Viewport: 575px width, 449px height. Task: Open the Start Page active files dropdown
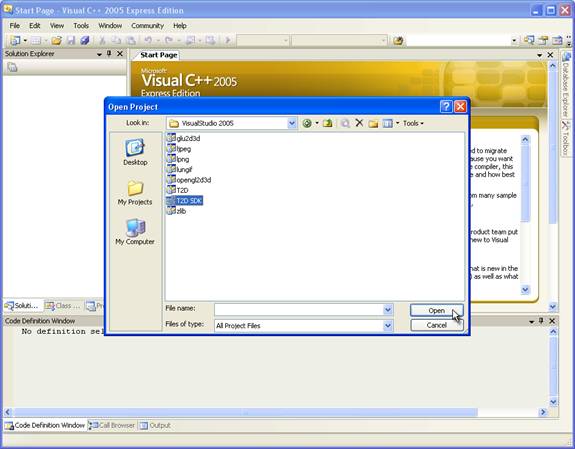click(539, 55)
